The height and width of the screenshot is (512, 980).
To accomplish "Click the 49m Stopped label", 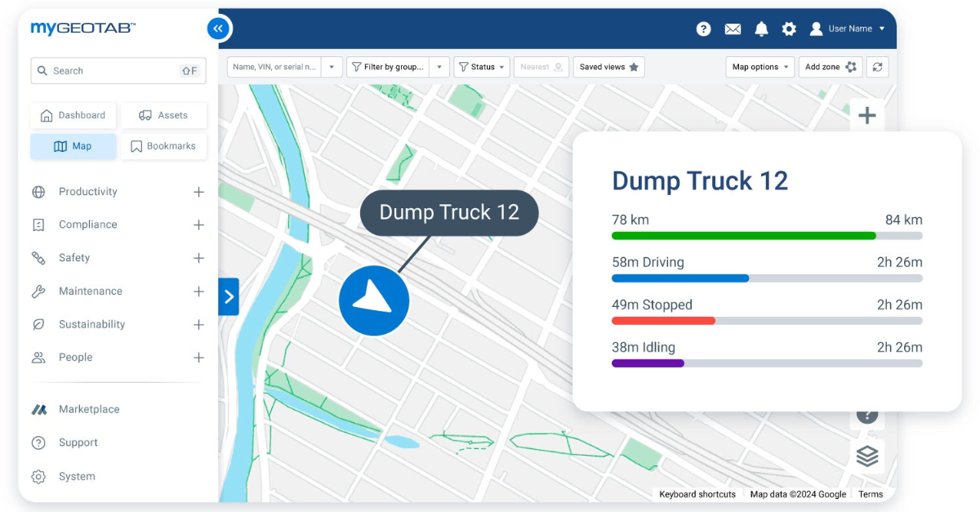I will 652,305.
